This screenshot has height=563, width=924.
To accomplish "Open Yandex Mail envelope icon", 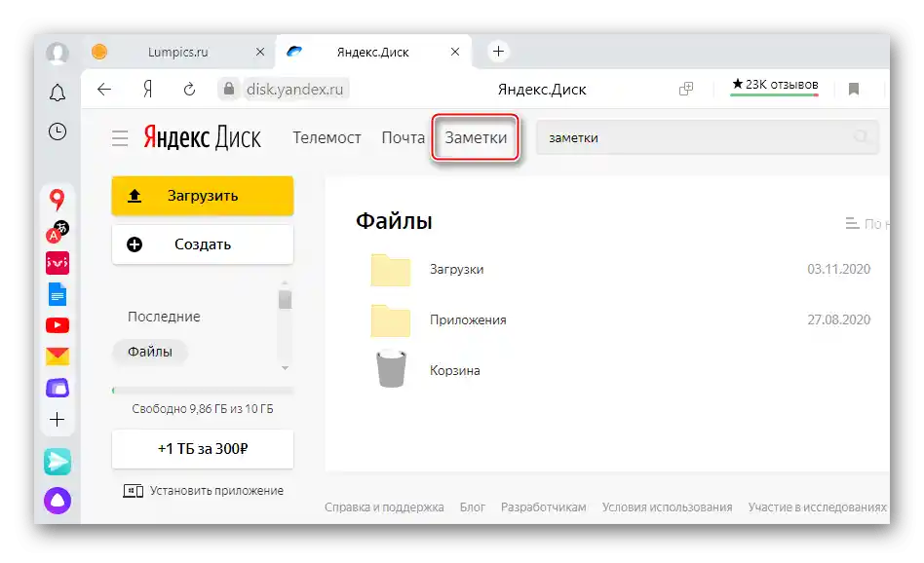I will pos(58,357).
